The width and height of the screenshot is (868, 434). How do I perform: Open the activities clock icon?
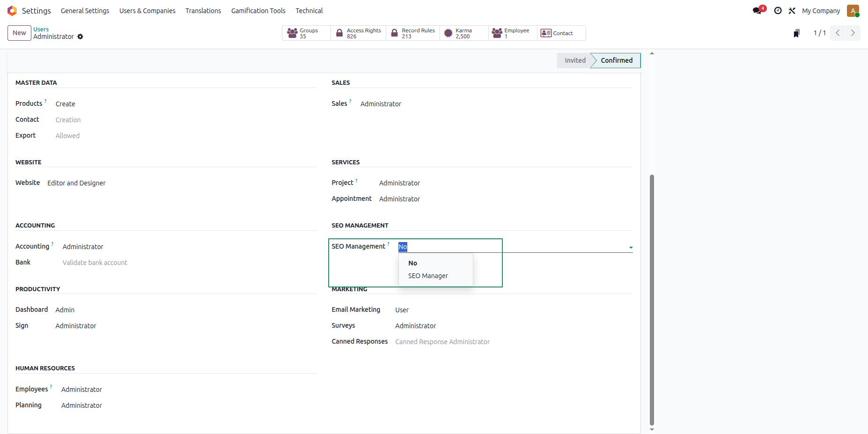point(778,10)
